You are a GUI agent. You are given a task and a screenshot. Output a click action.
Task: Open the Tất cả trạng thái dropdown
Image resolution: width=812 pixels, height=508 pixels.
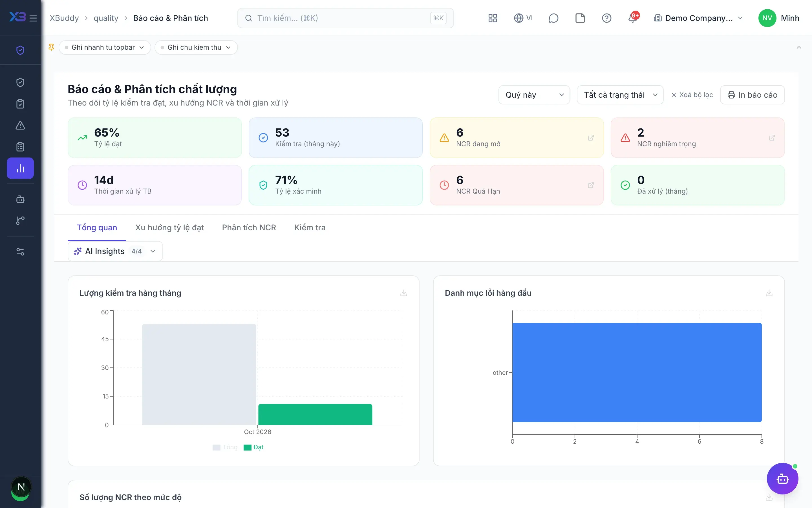point(620,95)
